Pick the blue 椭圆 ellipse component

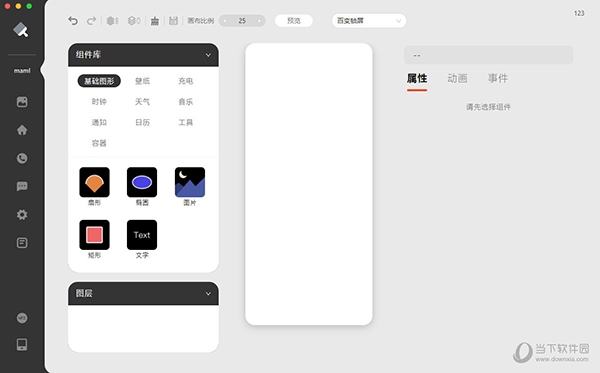(142, 182)
